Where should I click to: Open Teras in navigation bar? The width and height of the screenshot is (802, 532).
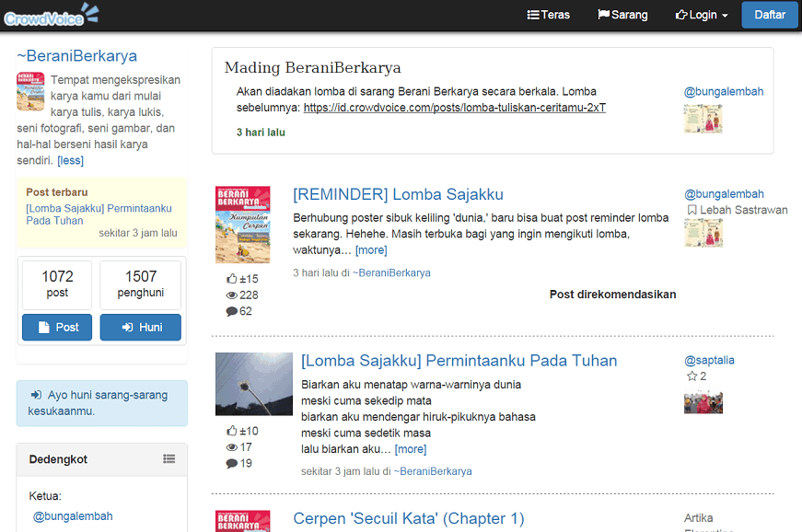548,15
